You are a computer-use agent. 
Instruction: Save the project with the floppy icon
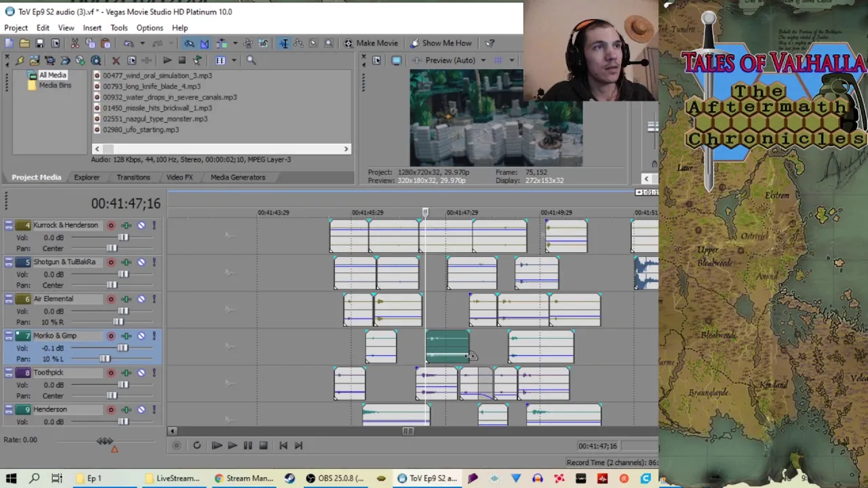tap(40, 43)
